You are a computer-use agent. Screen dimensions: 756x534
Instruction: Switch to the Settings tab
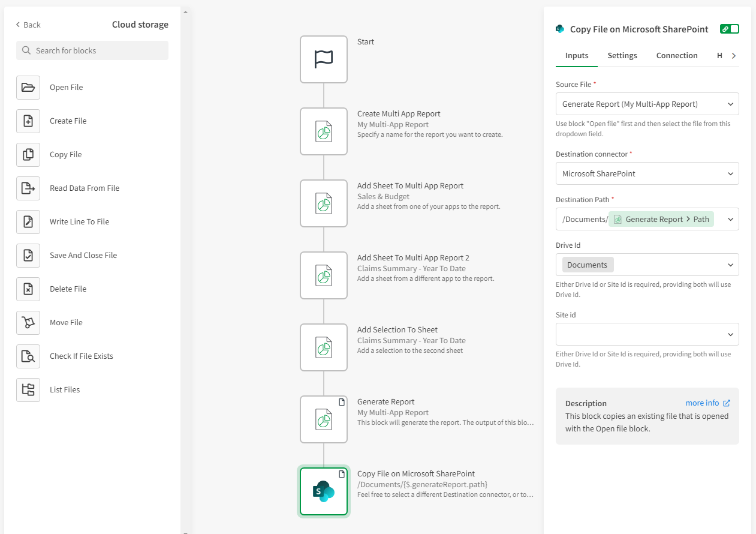622,56
